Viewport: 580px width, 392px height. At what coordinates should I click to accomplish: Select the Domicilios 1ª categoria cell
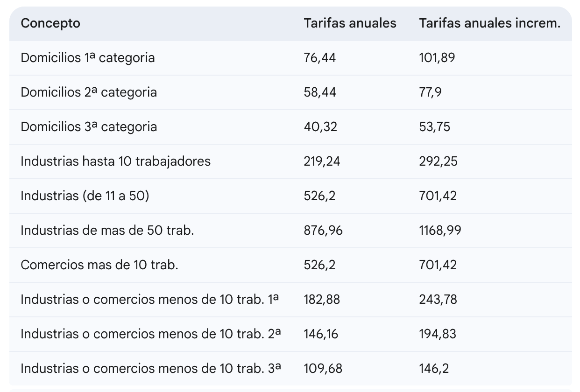pos(87,58)
